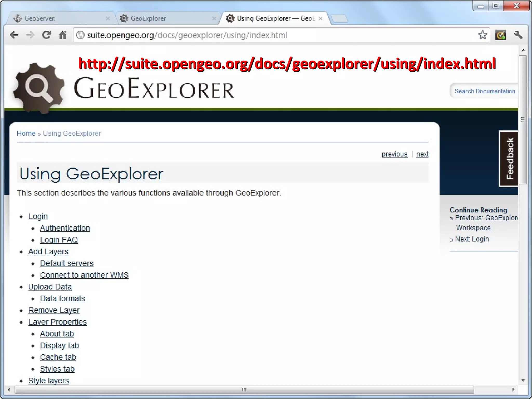532x399 pixels.
Task: Open the Display tab link
Action: 59,345
